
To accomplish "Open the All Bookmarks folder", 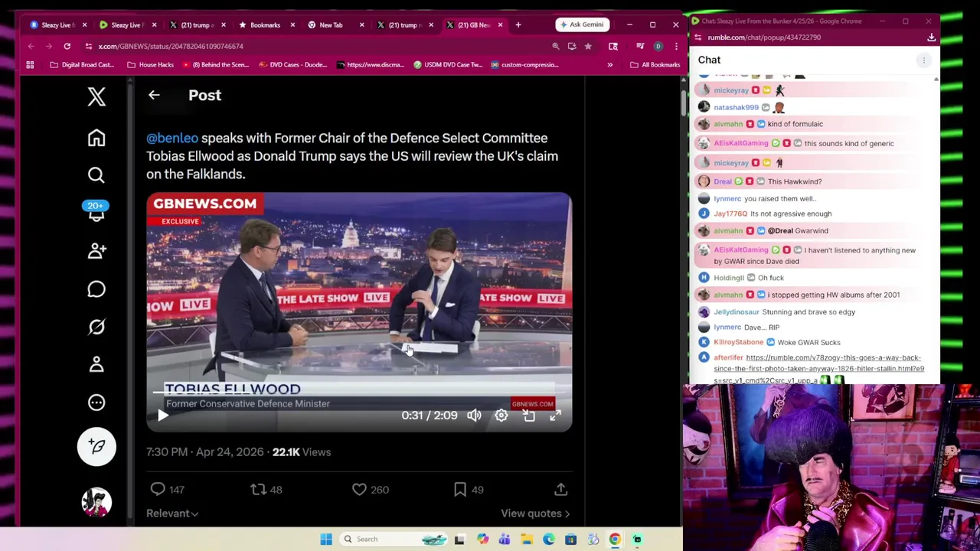I will tap(655, 65).
